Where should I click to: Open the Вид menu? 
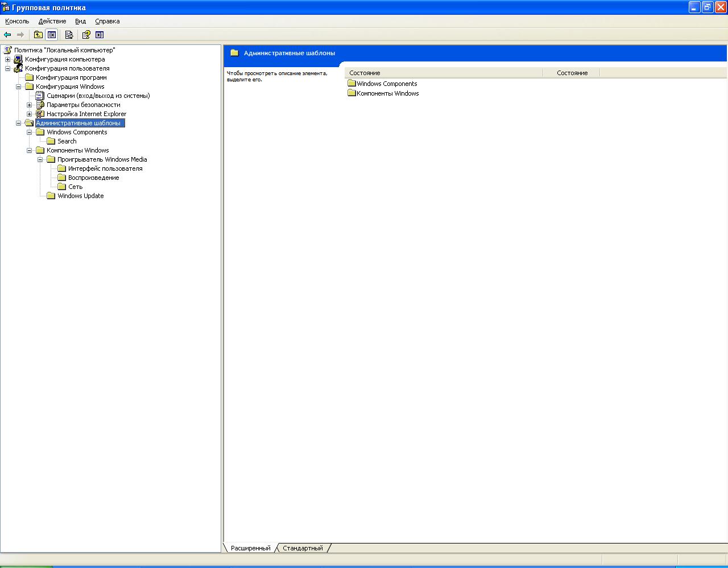(x=81, y=21)
